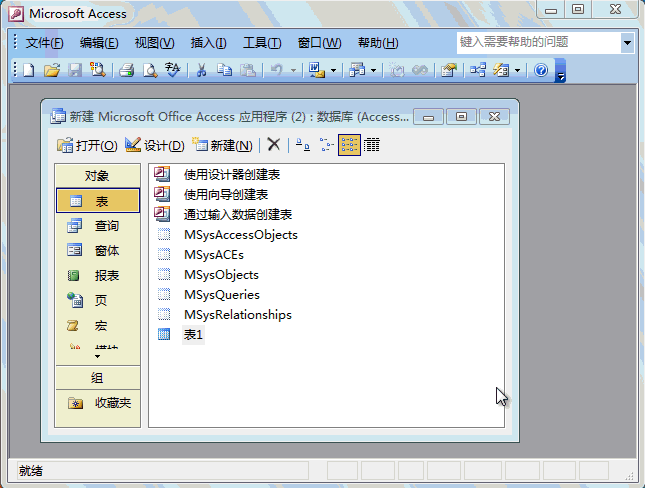Click the Paste clipboard icon

pos(248,70)
